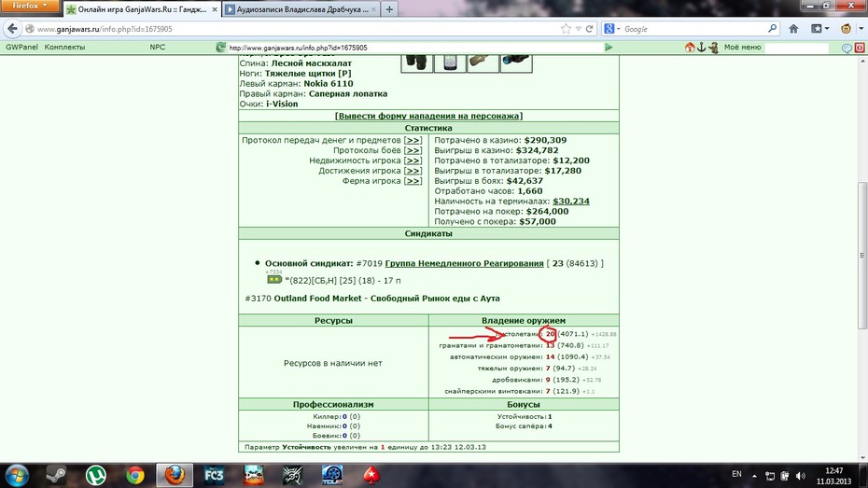This screenshot has height=488, width=868.
Task: Click the снайперскими винтовками skill row
Action: (x=519, y=391)
